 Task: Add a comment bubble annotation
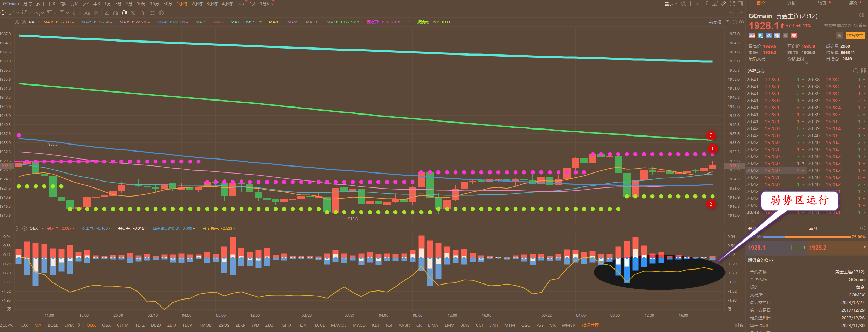(96, 13)
